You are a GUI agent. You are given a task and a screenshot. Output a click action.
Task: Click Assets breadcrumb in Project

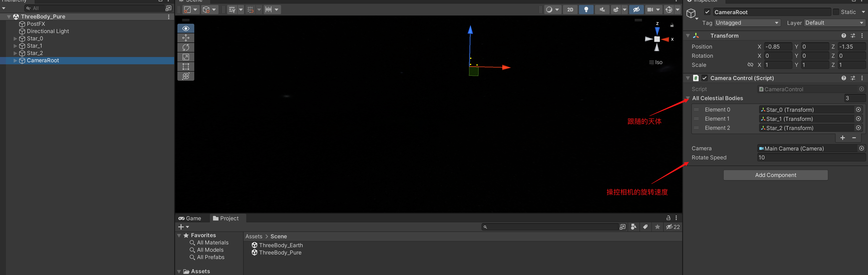254,237
